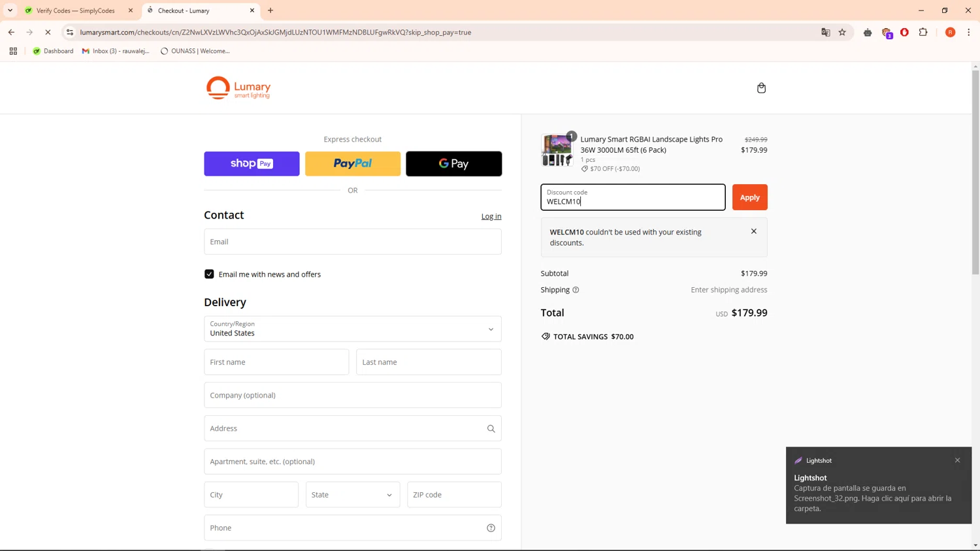
Task: Click the browser address bar URL
Action: click(x=275, y=32)
